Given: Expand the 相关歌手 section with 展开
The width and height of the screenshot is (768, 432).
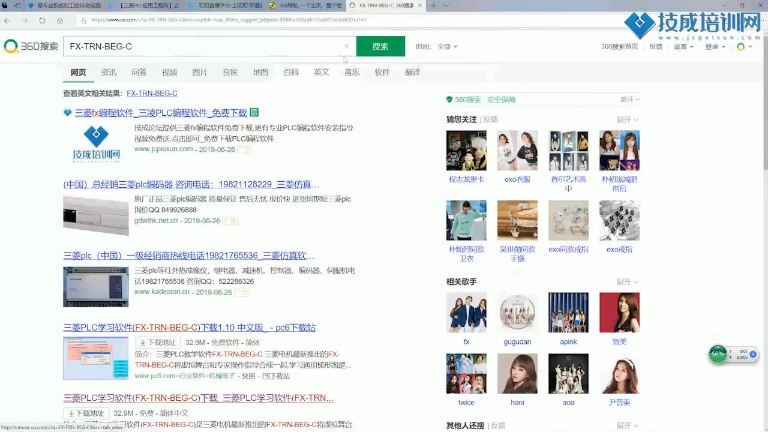Looking at the screenshot, I should (x=627, y=282).
